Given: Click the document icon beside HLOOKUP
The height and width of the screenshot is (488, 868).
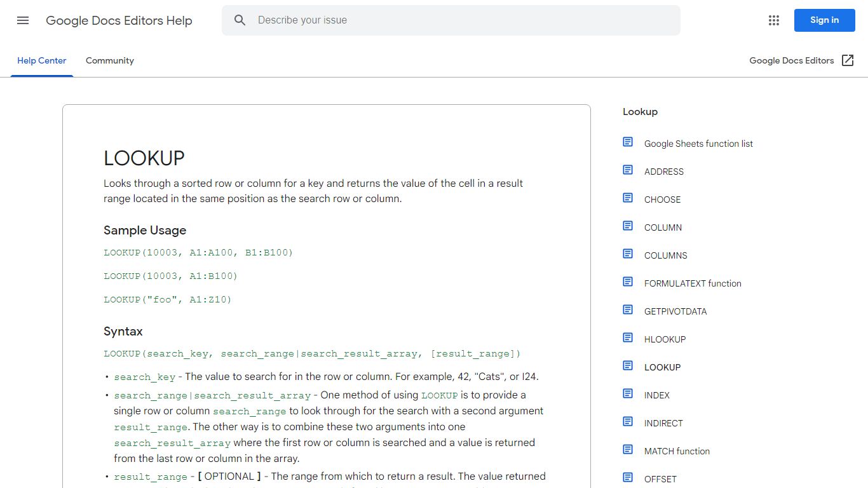Looking at the screenshot, I should point(628,338).
